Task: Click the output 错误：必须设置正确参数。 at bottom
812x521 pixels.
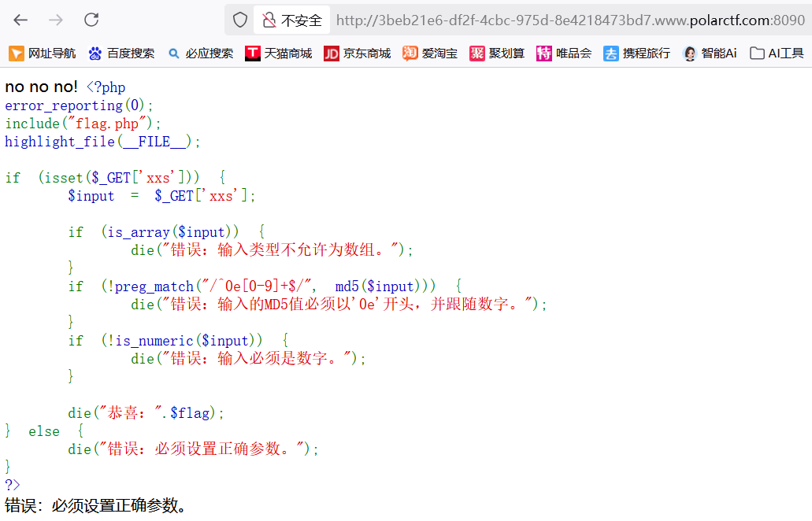Action: (x=97, y=505)
